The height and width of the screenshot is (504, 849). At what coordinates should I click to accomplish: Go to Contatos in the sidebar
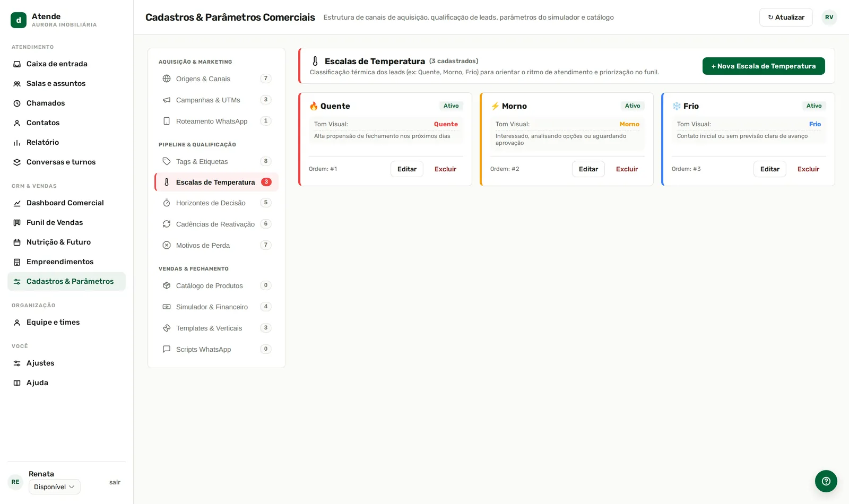pyautogui.click(x=66, y=123)
